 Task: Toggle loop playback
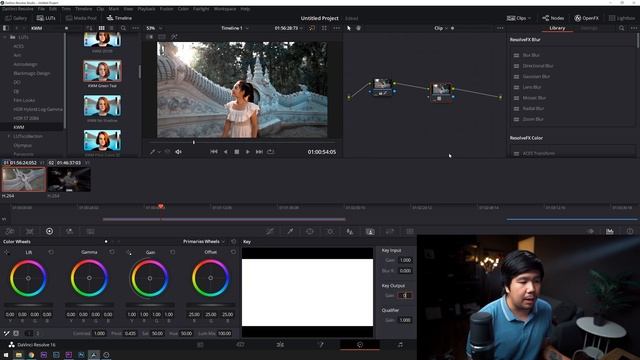(271, 152)
